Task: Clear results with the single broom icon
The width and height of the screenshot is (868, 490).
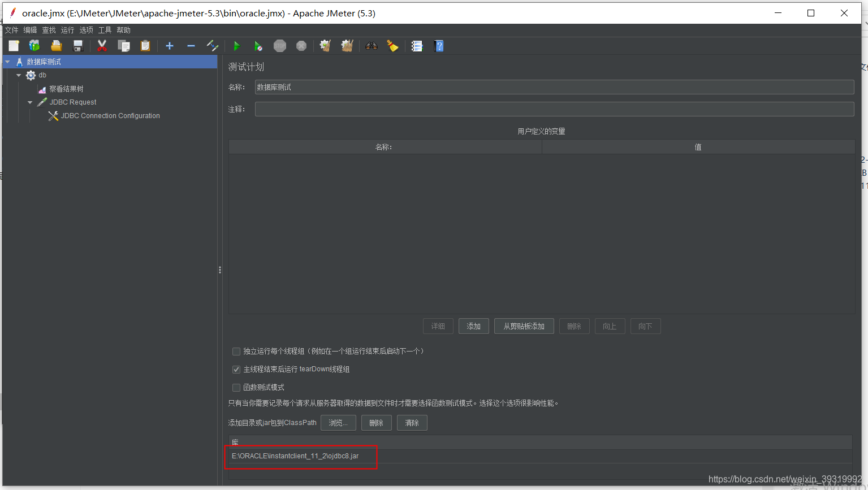Action: [325, 46]
